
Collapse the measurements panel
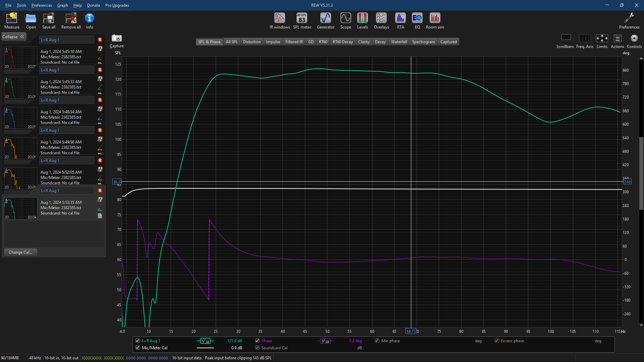(13, 37)
